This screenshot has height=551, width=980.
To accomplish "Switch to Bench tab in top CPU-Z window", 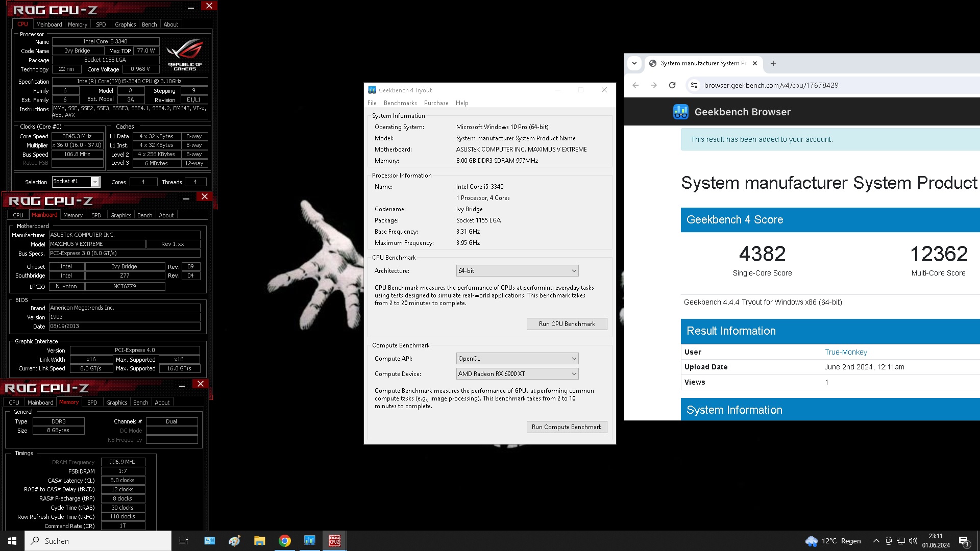I will (x=150, y=24).
